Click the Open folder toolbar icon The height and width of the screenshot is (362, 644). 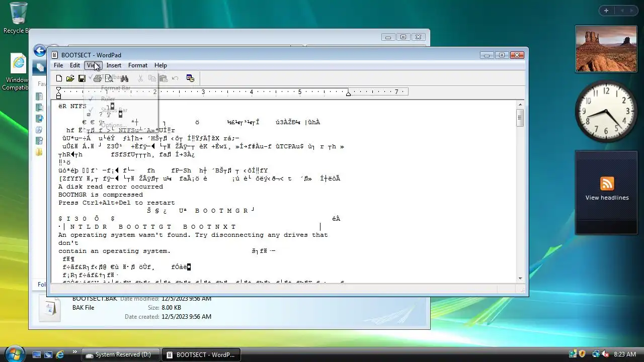coord(70,78)
